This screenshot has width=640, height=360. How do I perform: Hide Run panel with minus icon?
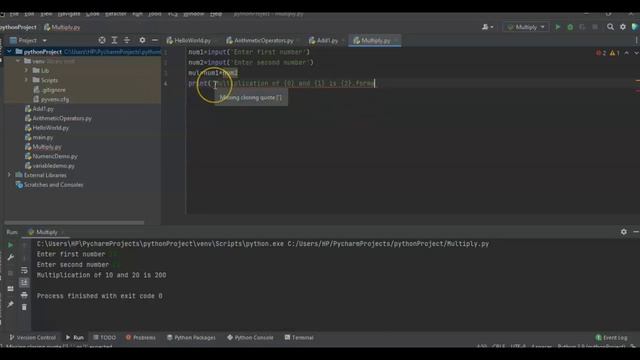click(636, 232)
